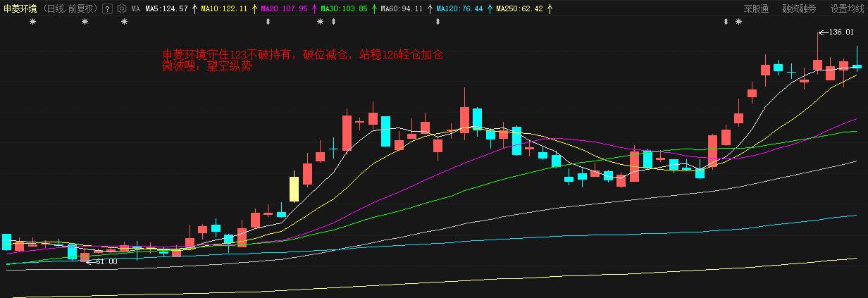Click the green MA30:103.85 value

[344, 9]
